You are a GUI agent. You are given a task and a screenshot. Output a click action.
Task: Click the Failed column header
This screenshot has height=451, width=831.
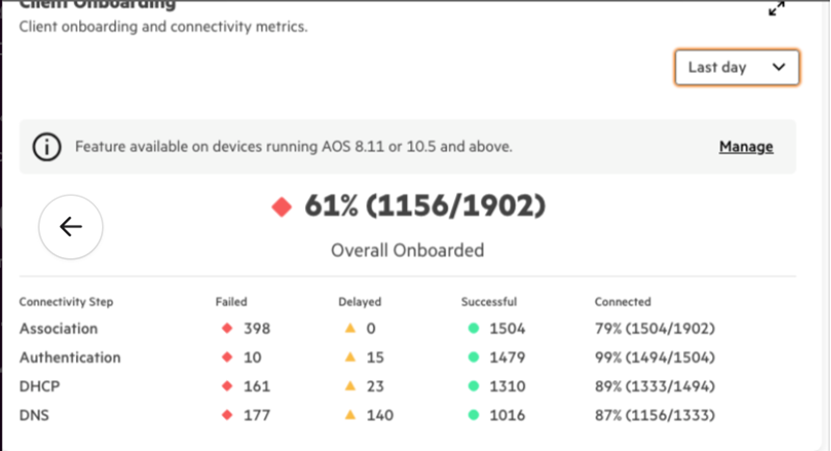[x=231, y=301]
